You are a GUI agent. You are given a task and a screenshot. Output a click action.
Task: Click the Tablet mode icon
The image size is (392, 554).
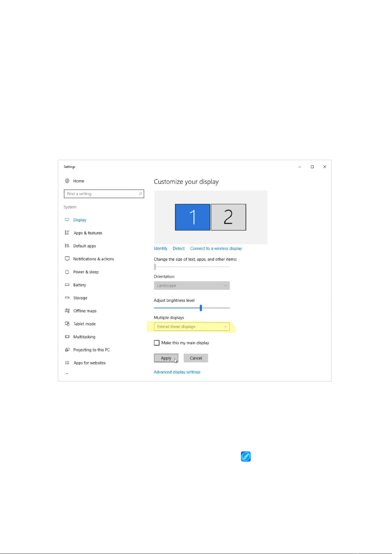pos(67,324)
